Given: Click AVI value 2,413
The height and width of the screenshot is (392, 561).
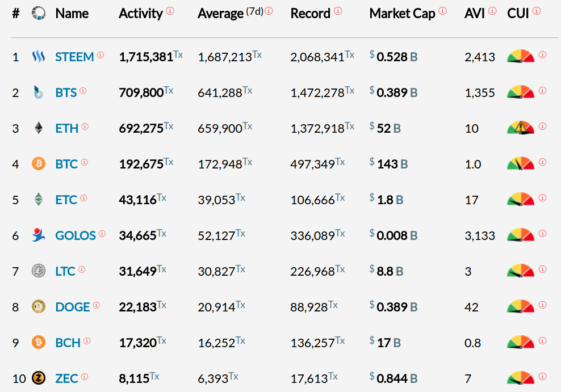Looking at the screenshot, I should pos(480,57).
